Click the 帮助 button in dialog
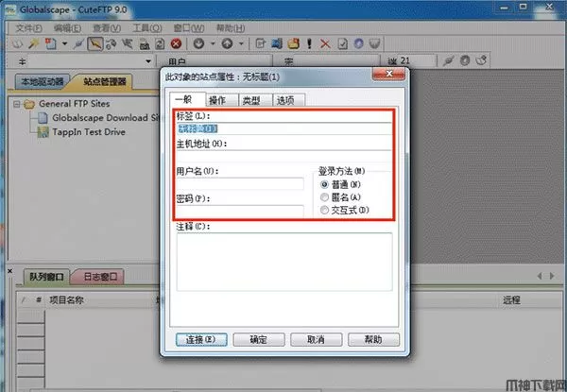The width and height of the screenshot is (567, 392). (x=373, y=340)
